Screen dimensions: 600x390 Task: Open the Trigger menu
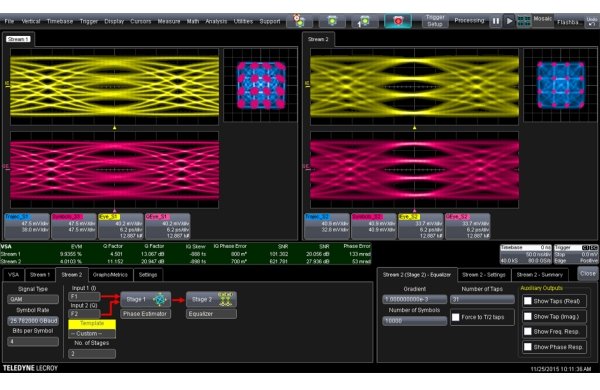tap(88, 21)
